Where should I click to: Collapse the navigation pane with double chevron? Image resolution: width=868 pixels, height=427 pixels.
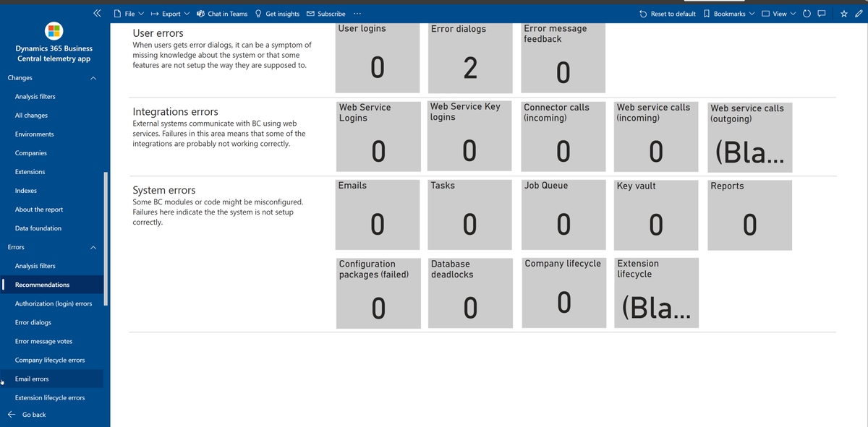click(x=98, y=14)
